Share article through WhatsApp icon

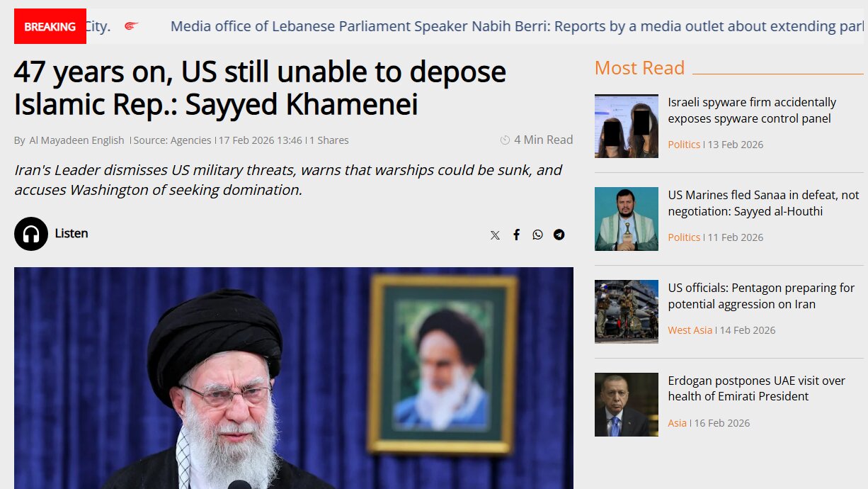tap(537, 235)
